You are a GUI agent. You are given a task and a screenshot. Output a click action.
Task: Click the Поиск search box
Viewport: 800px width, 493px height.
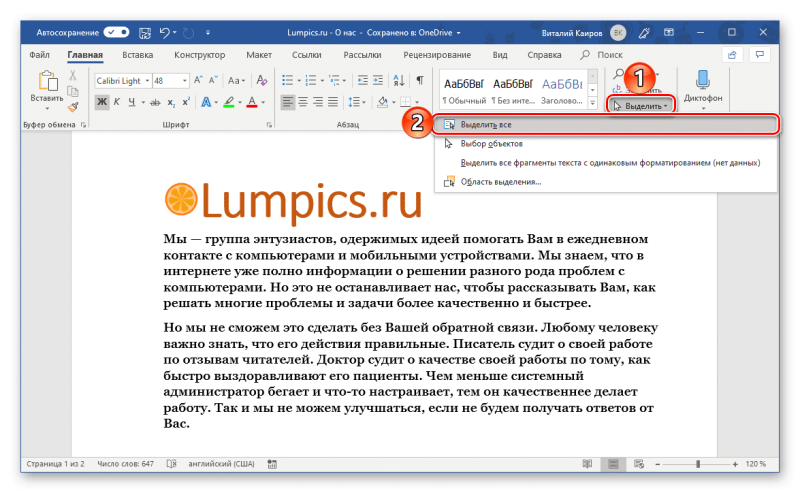[x=602, y=55]
